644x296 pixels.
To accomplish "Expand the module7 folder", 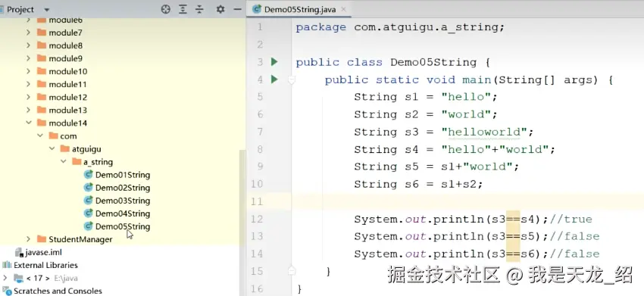I will coord(28,33).
